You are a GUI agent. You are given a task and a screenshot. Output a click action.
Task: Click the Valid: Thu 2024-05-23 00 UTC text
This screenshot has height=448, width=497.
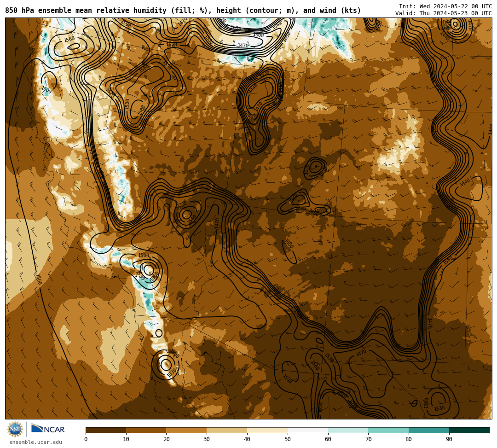click(x=443, y=13)
